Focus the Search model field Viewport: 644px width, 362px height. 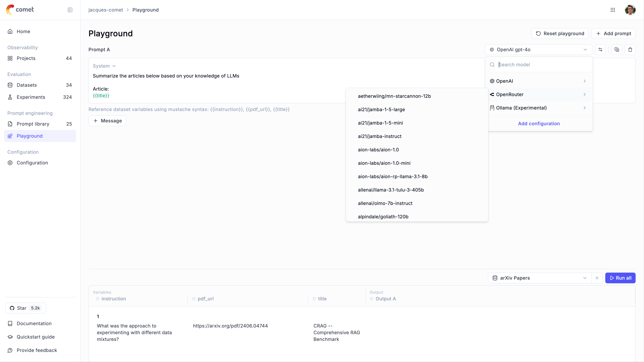pyautogui.click(x=542, y=65)
